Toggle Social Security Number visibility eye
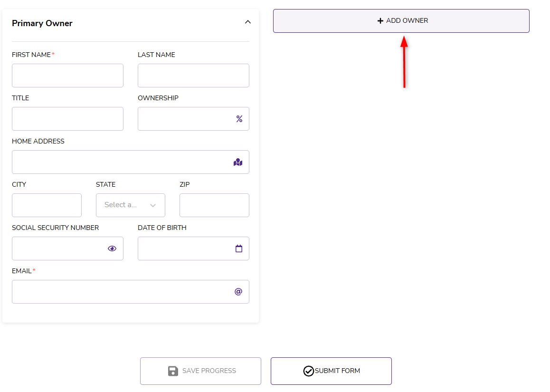This screenshot has width=550, height=392. point(112,249)
